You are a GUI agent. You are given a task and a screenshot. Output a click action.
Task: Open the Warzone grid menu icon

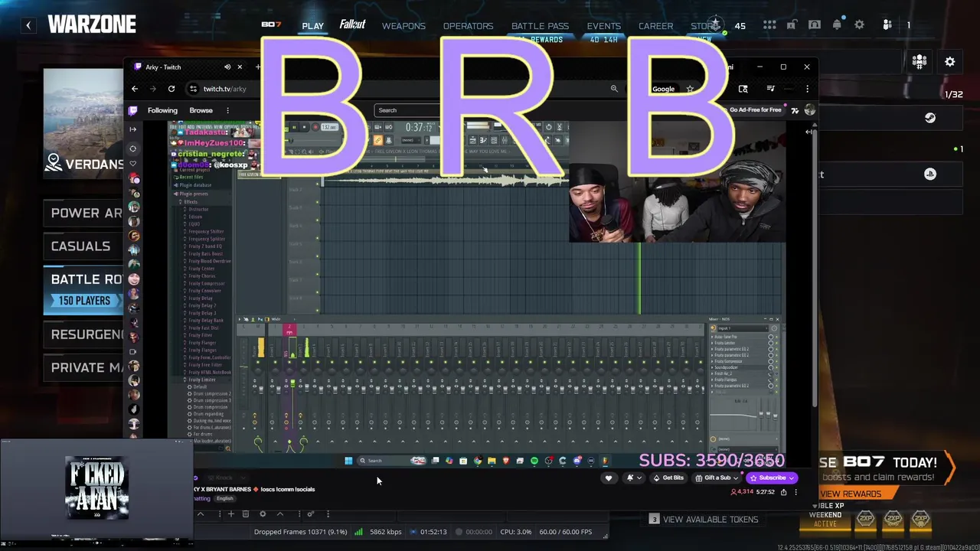coord(769,25)
